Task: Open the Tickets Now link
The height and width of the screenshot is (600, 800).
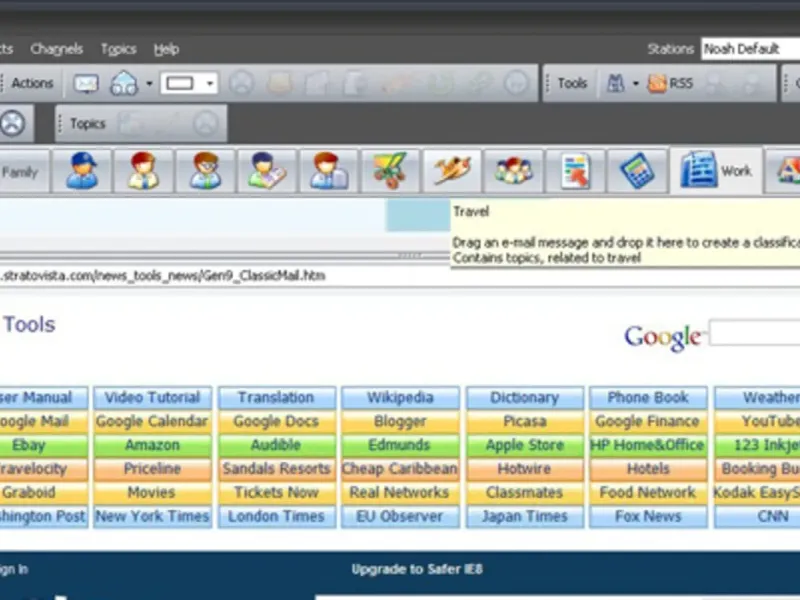Action: 277,492
